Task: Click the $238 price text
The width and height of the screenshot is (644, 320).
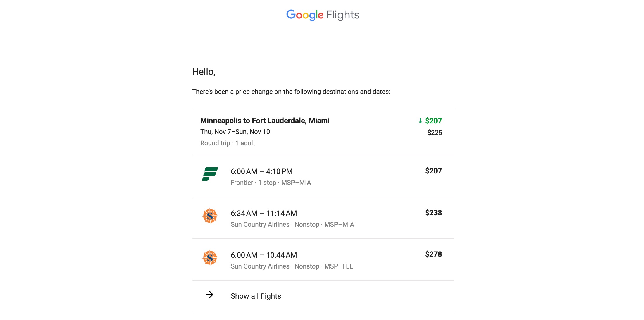Action: click(x=433, y=213)
